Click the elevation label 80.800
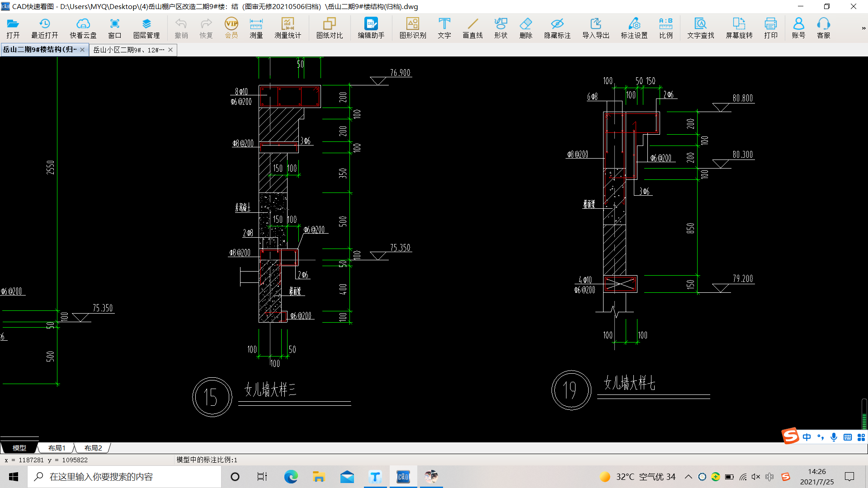The width and height of the screenshot is (868, 488). pyautogui.click(x=743, y=98)
